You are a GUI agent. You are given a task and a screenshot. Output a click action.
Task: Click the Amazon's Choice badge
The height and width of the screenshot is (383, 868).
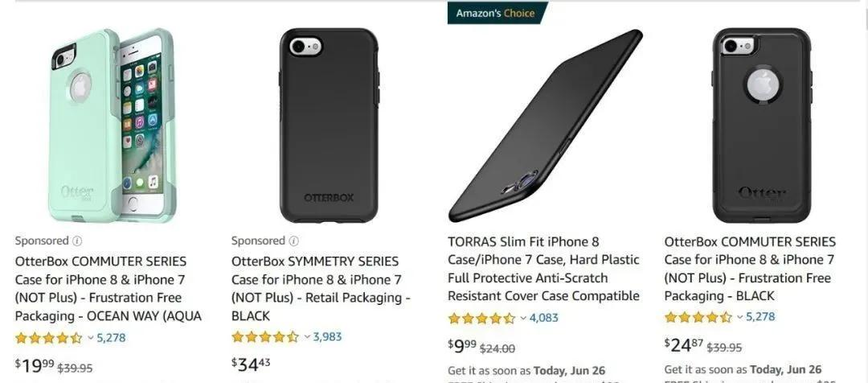pos(495,13)
